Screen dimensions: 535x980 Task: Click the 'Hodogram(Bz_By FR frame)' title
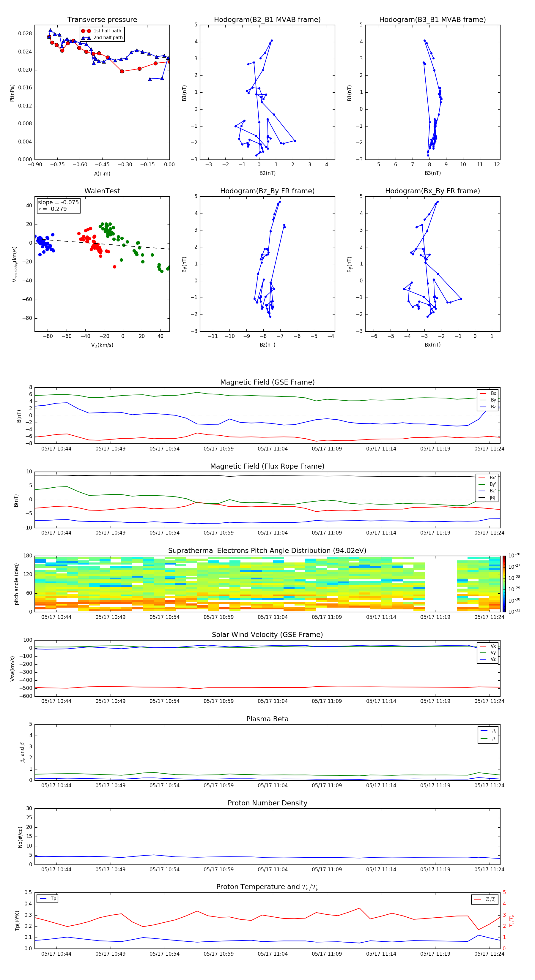click(x=267, y=191)
